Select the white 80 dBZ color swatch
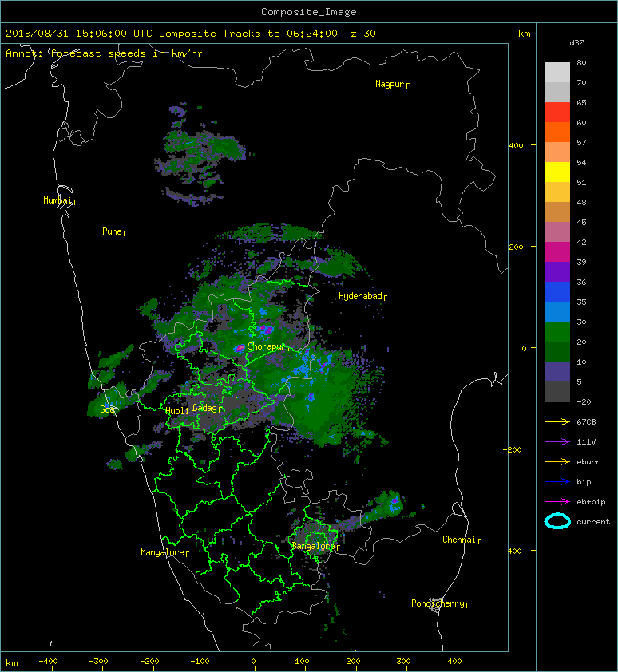The height and width of the screenshot is (672, 618). pyautogui.click(x=557, y=72)
